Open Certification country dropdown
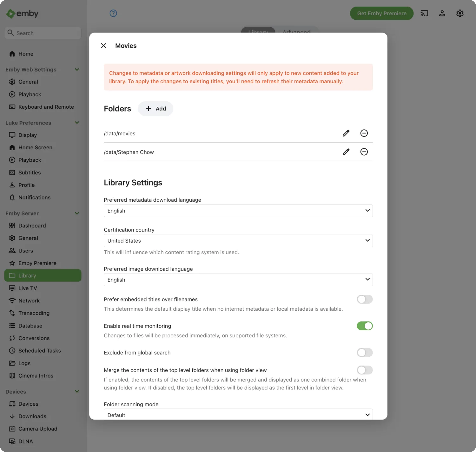476x452 pixels. pos(238,241)
